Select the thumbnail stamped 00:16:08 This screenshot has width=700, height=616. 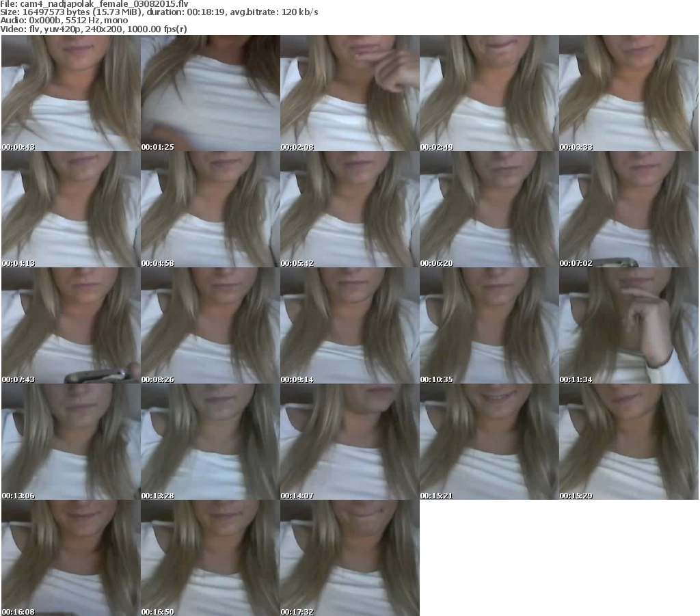click(71, 558)
